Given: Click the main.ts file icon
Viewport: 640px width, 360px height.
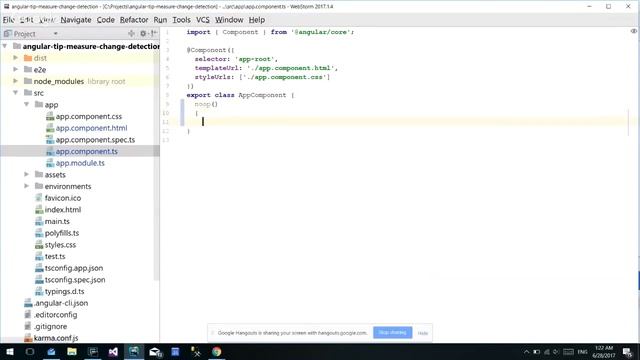Looking at the screenshot, I should click(39, 221).
